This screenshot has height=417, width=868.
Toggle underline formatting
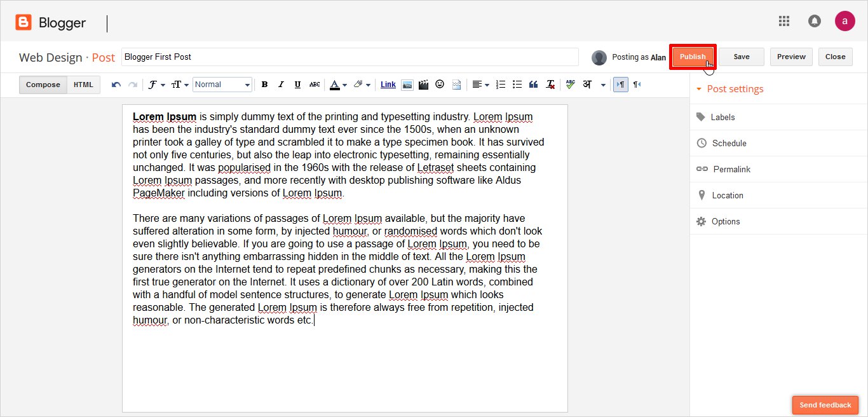(297, 85)
